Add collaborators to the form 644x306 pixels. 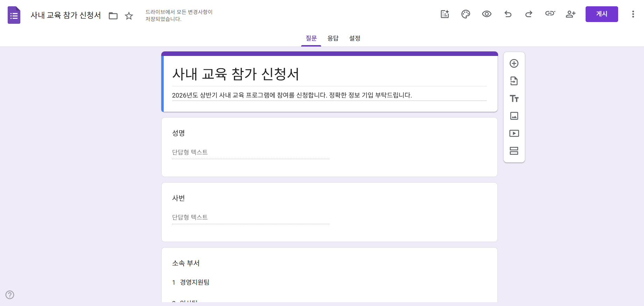pos(571,14)
